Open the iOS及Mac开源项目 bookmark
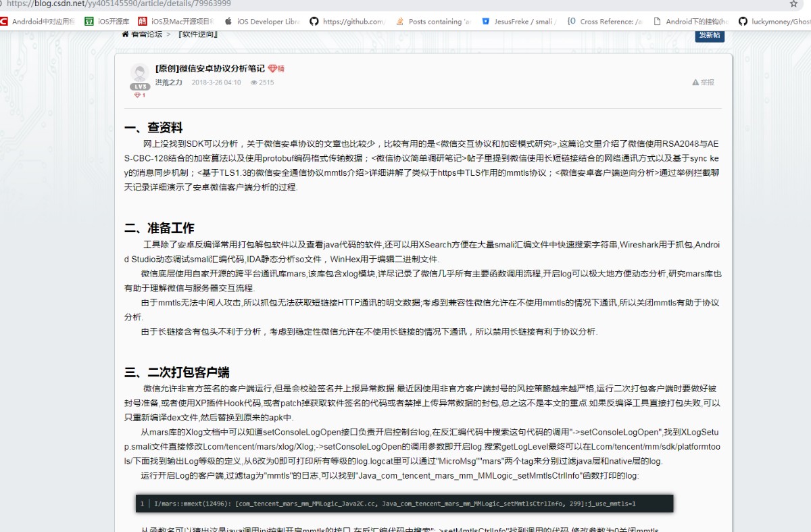Image resolution: width=811 pixels, height=532 pixels. 176,22
